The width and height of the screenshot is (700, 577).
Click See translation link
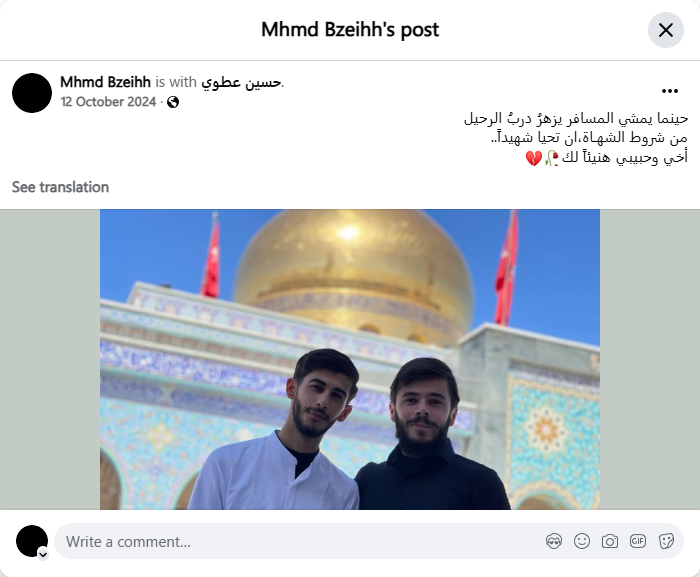tap(60, 187)
